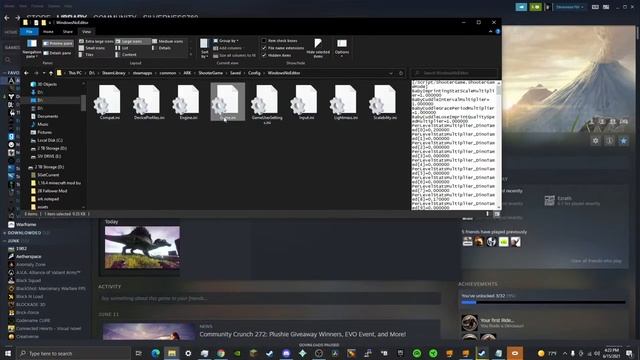The image size is (640, 360).
Task: Choose Content layout
Action: 126,54
